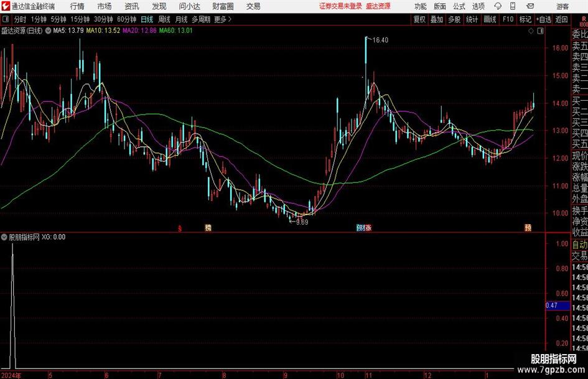The width and height of the screenshot is (588, 379).
Task: Click the 16.40 high price label
Action: (380, 40)
